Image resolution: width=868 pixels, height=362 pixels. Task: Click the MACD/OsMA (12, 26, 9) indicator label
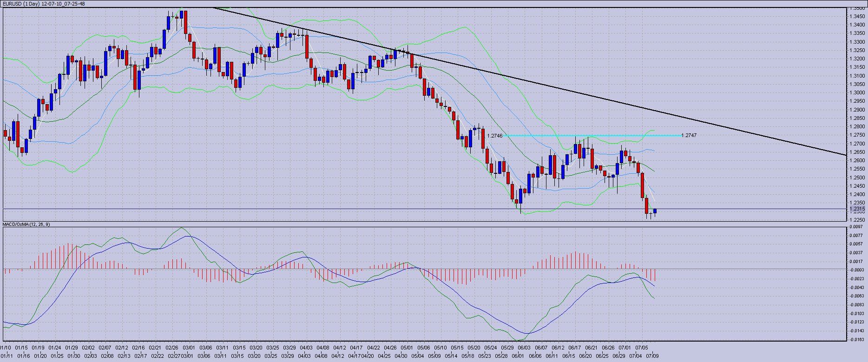(x=26, y=224)
